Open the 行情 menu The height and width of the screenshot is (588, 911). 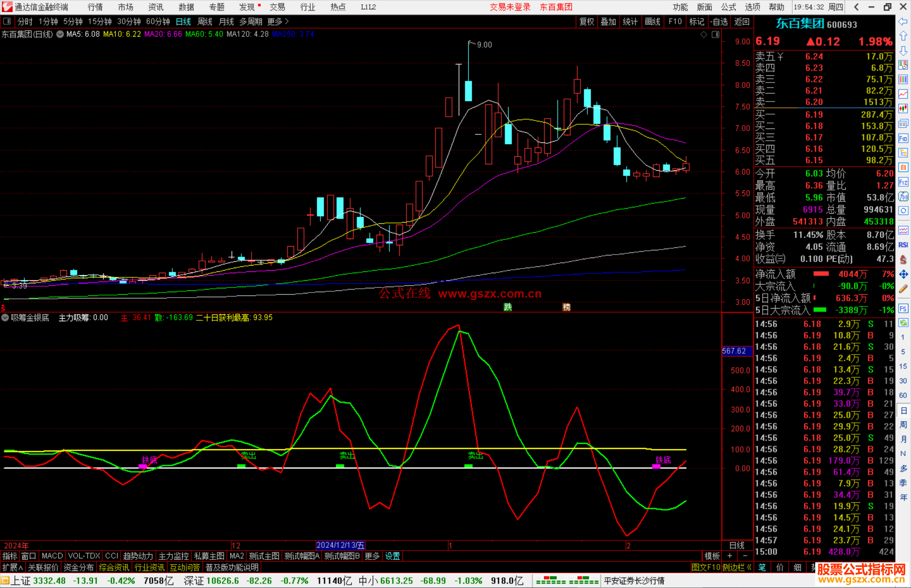[x=95, y=7]
